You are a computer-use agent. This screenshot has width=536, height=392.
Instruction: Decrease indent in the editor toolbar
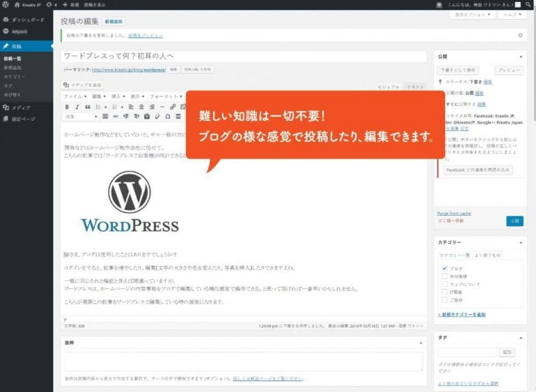(x=126, y=116)
